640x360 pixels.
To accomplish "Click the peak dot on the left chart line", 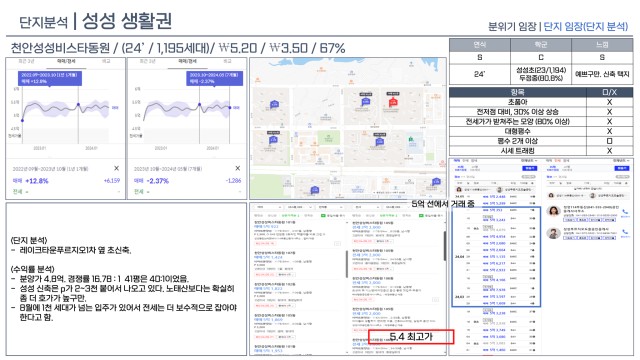I will coord(78,105).
